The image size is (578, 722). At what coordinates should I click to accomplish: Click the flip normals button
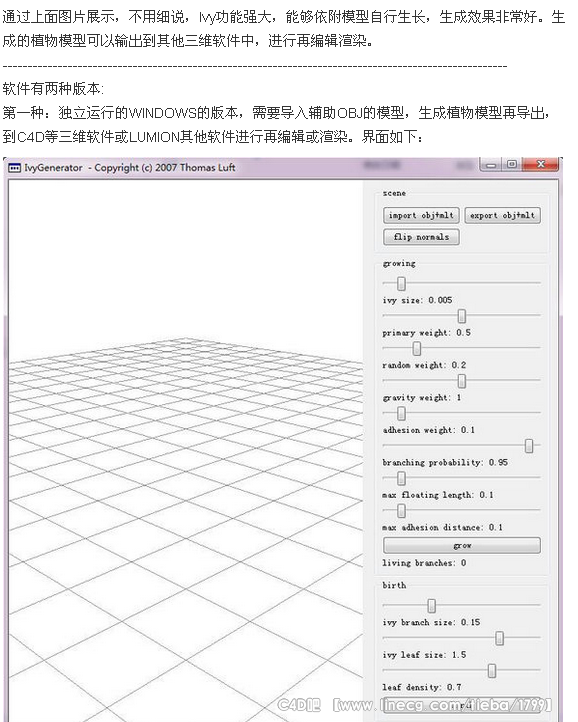[x=421, y=237]
